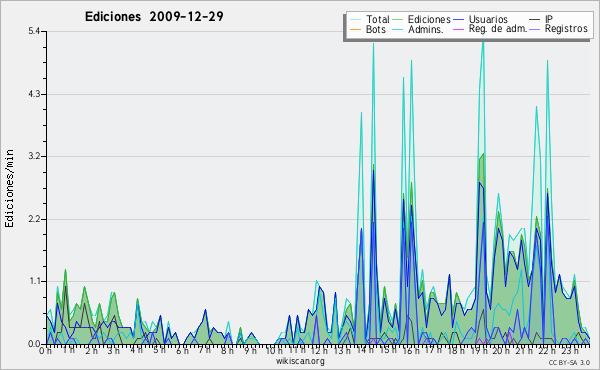Image resolution: width=600 pixels, height=370 pixels.
Task: Click the '3.2' y-axis value
Action: (34, 156)
